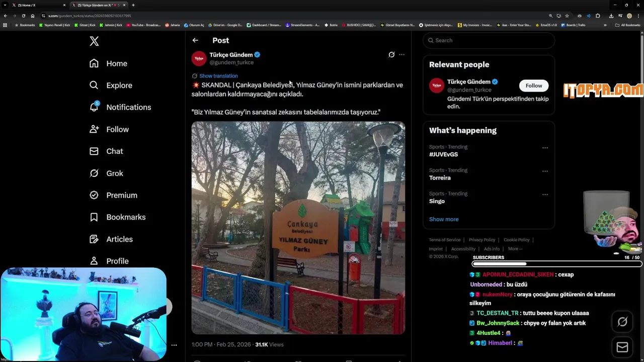Reload the page
This screenshot has height=362, width=644.
pos(24,16)
